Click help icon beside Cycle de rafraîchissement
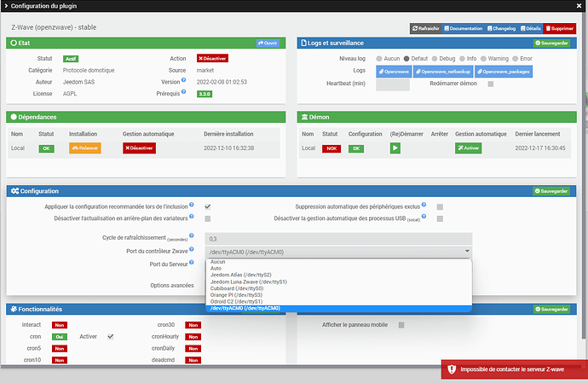This screenshot has width=588, height=383. coord(192,235)
